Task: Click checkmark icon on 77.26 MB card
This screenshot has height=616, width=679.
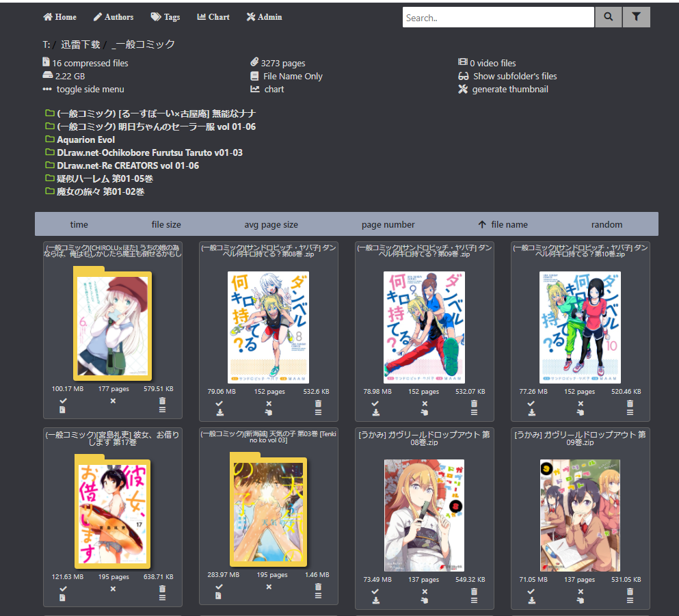Action: pos(531,403)
